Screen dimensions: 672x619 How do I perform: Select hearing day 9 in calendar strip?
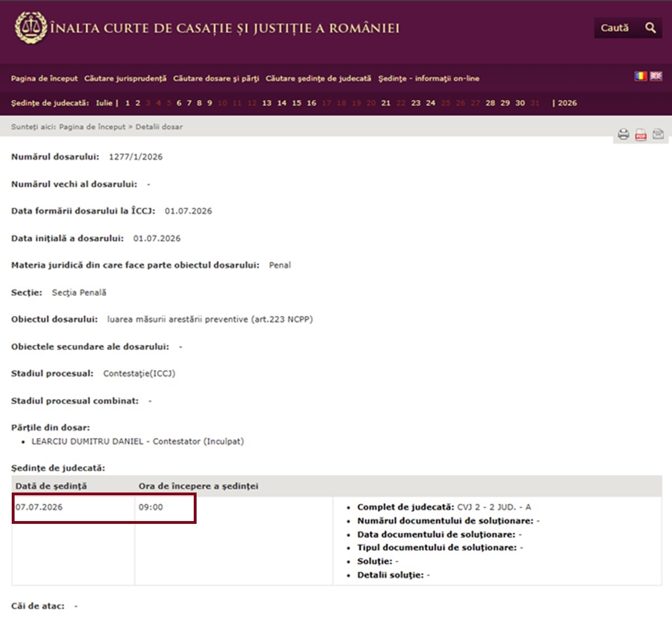click(x=209, y=103)
